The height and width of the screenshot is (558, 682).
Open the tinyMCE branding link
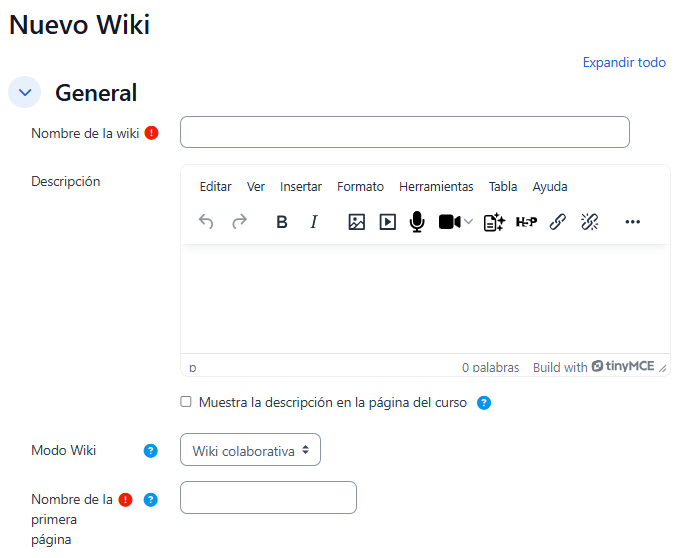click(622, 367)
